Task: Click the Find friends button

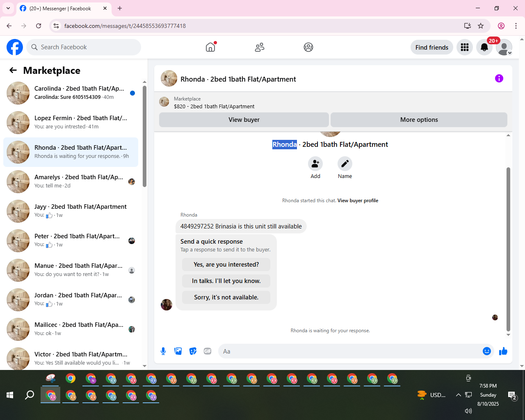Action: coord(432,47)
